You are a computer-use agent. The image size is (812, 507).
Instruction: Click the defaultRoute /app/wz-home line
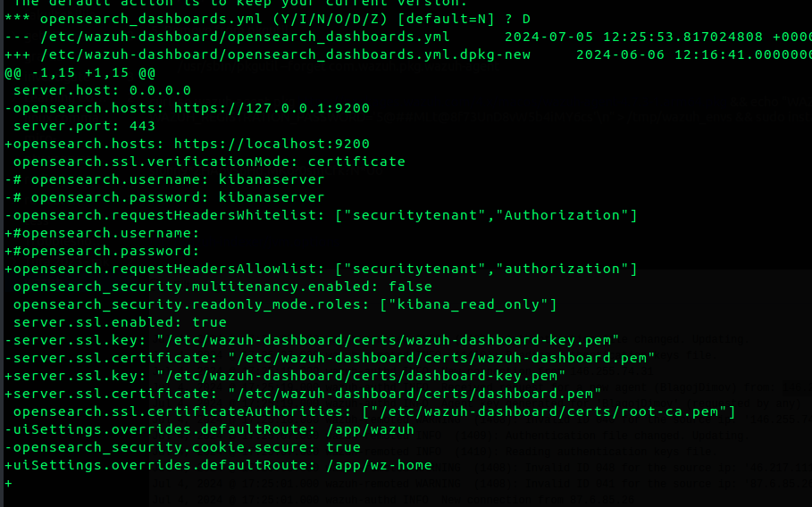(218, 465)
